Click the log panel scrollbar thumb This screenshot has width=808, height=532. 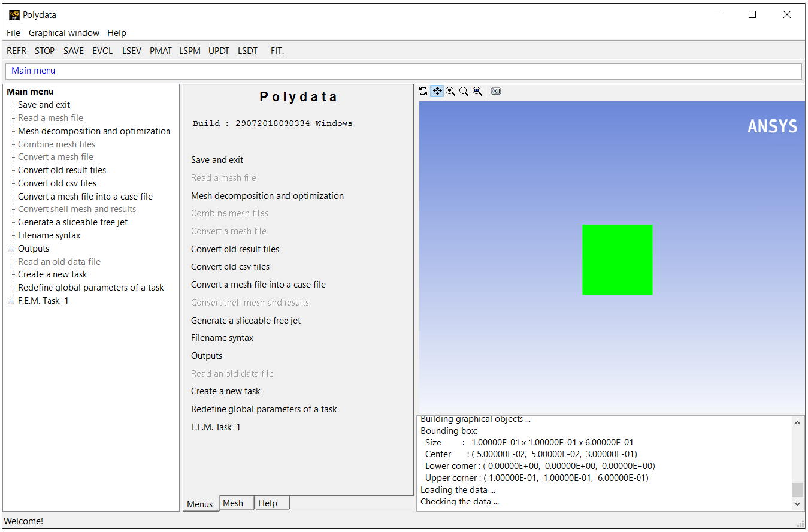pyautogui.click(x=797, y=490)
